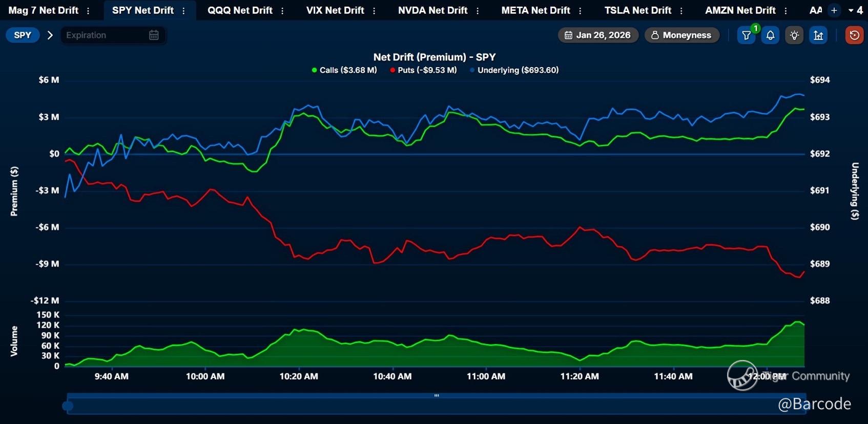Open the filter funnel icon
The height and width of the screenshot is (424, 868).
click(747, 35)
